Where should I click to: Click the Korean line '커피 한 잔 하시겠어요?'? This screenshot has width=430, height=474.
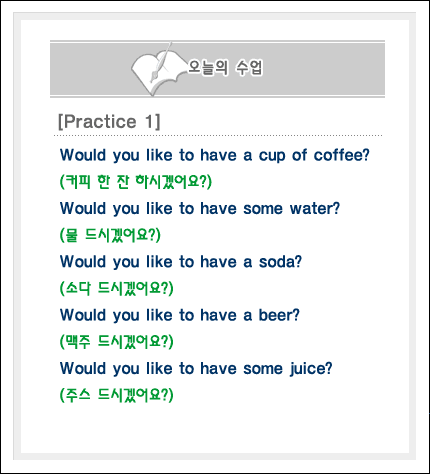(x=136, y=182)
